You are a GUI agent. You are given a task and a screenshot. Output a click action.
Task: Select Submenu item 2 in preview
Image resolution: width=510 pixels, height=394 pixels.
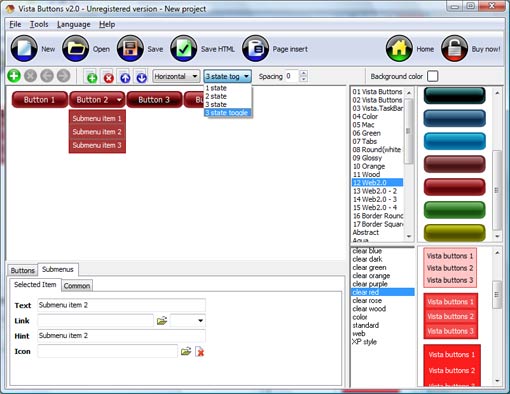tap(97, 132)
